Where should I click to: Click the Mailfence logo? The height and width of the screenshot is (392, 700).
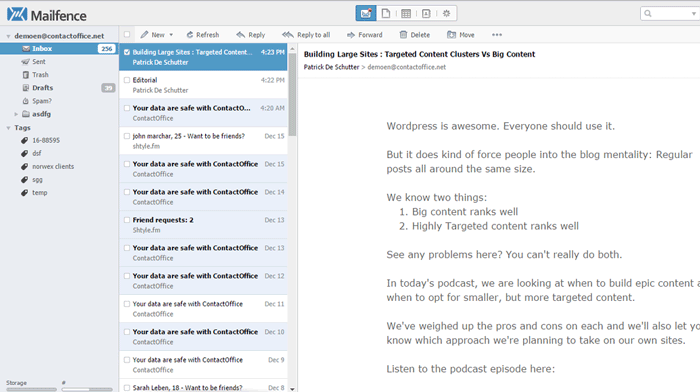click(46, 15)
